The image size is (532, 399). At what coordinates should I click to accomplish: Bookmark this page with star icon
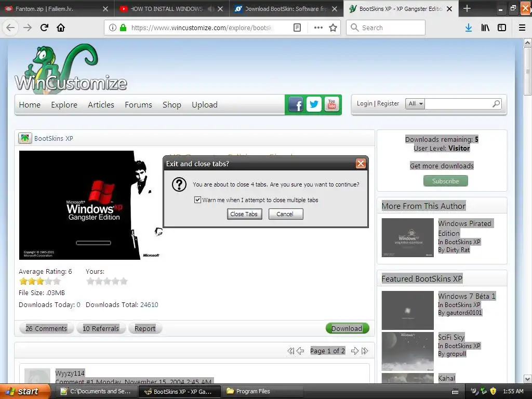[333, 28]
